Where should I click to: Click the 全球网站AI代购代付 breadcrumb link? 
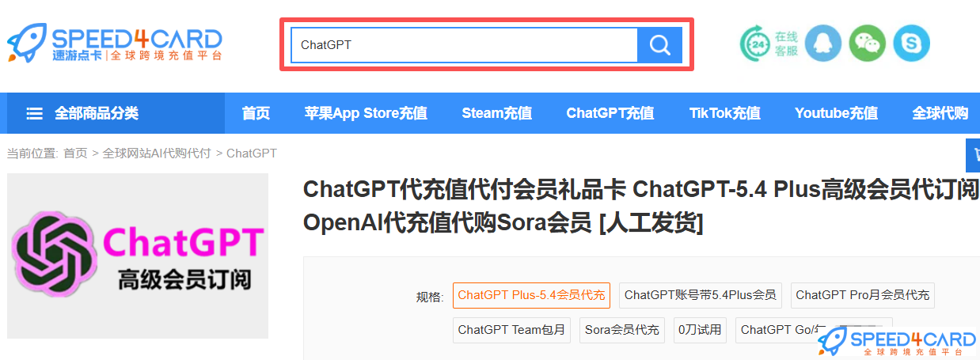tap(157, 153)
